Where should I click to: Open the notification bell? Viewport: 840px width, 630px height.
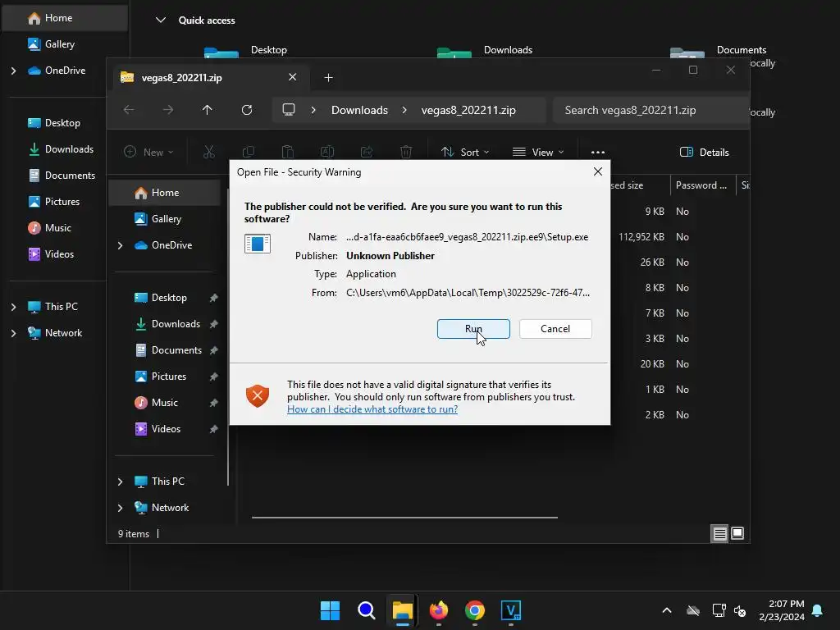coord(818,610)
